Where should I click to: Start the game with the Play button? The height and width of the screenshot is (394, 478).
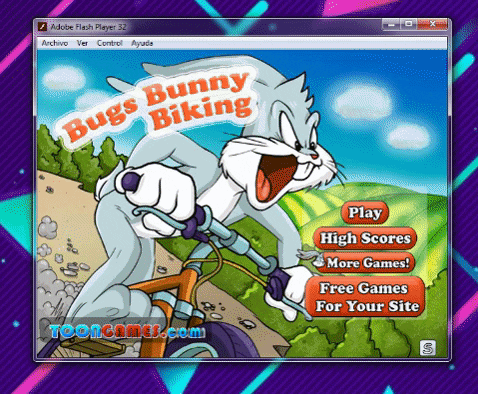[x=365, y=212]
